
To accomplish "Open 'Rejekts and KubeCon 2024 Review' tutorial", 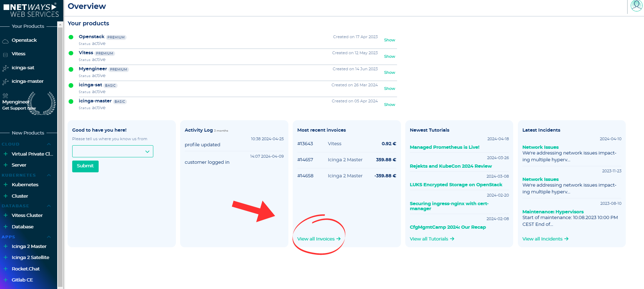I will pos(451,166).
